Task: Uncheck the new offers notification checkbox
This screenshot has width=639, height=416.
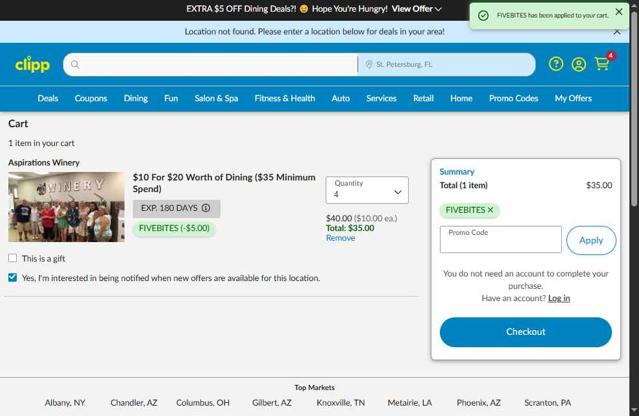Action: tap(13, 277)
